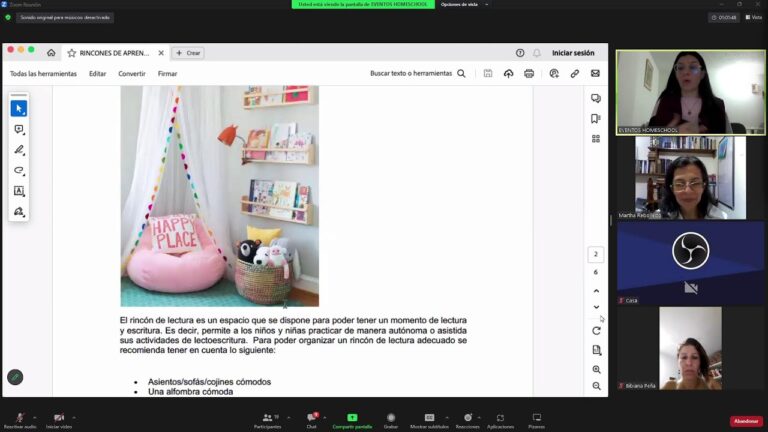Screen dimensions: 768x432
Task: Open the Firmar menu
Action: pos(168,73)
